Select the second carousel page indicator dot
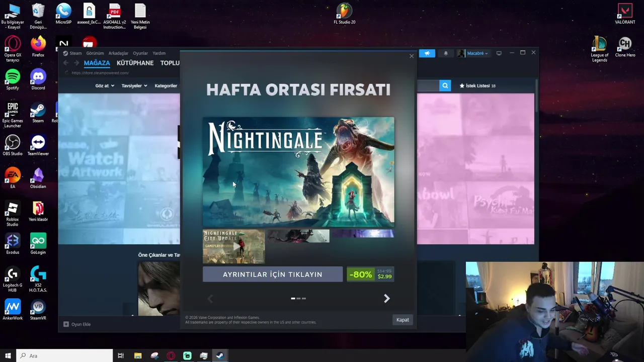This screenshot has width=644, height=362. pyautogui.click(x=298, y=299)
